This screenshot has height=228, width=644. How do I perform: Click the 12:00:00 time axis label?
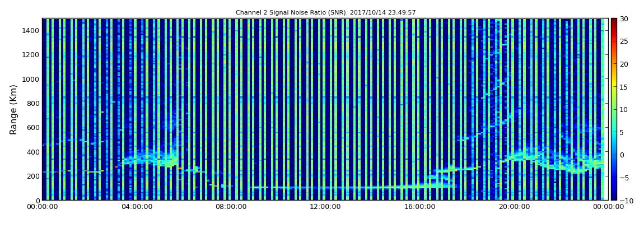[x=325, y=207]
